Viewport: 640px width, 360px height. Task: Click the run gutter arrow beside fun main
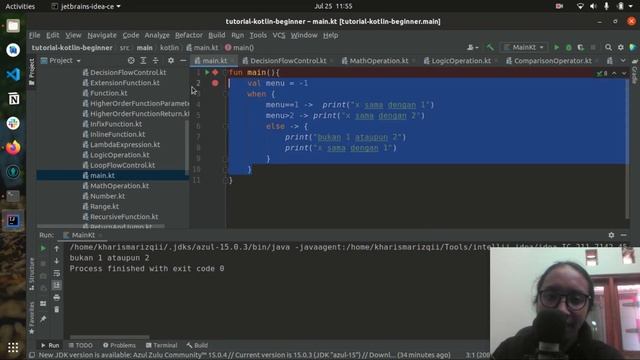tap(207, 72)
